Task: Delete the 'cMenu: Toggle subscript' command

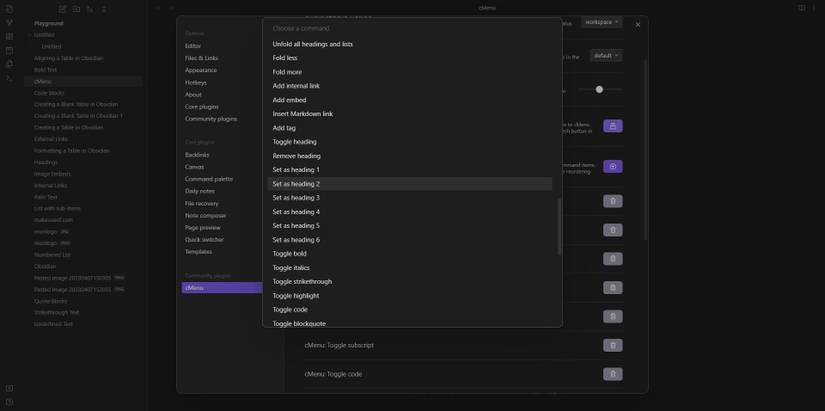Action: point(612,345)
